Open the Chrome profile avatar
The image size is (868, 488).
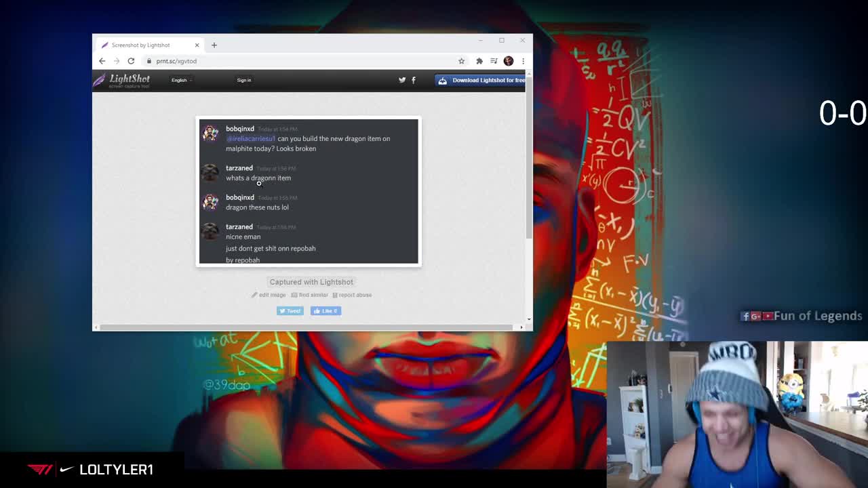pyautogui.click(x=509, y=61)
